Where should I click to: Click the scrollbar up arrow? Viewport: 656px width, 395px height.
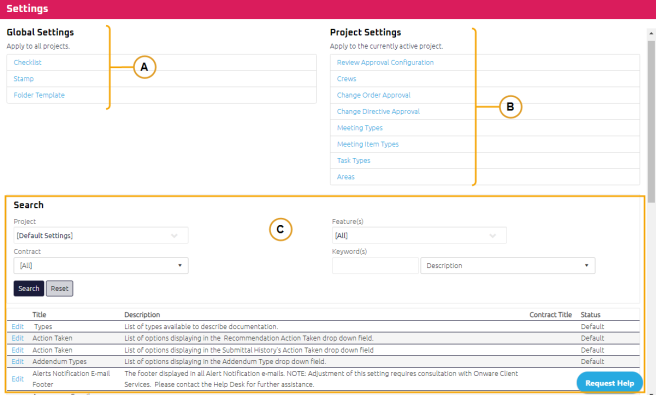point(651,33)
